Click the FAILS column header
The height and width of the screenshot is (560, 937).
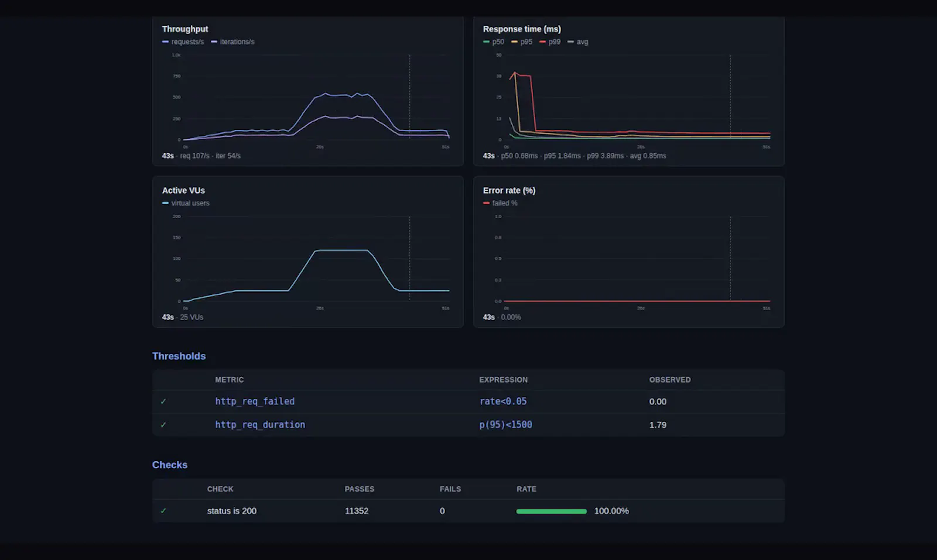450,489
